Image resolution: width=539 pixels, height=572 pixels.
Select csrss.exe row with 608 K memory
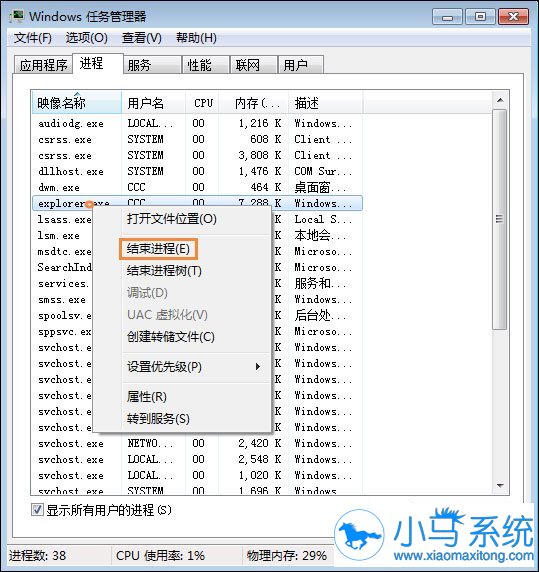click(x=197, y=139)
